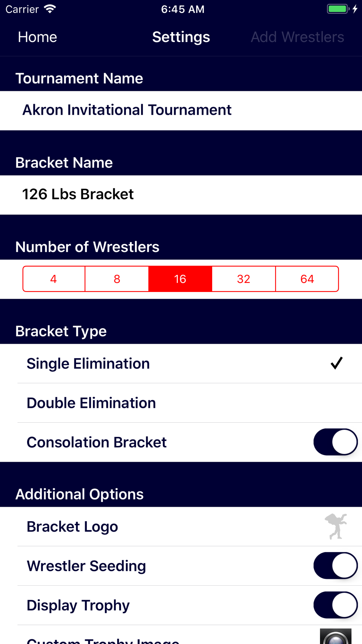Screen dimensions: 362x644
Task: Select the 16 wrestlers segment
Action: tap(180, 279)
